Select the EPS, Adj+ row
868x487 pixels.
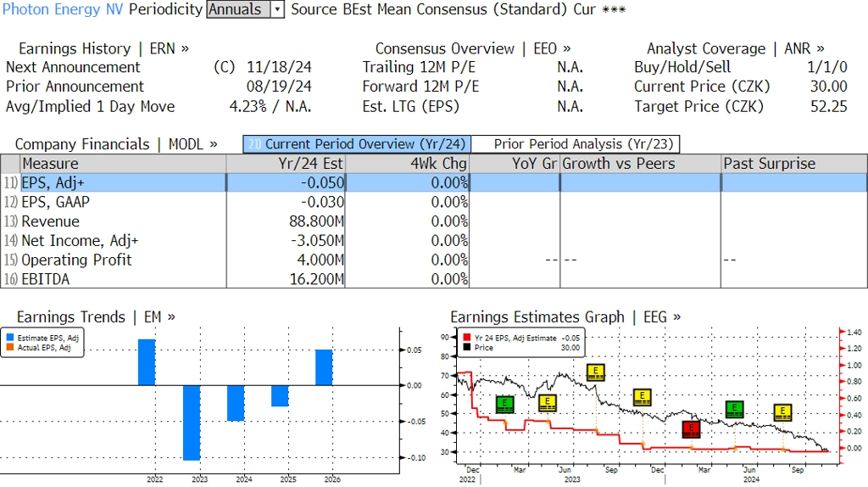pos(434,182)
